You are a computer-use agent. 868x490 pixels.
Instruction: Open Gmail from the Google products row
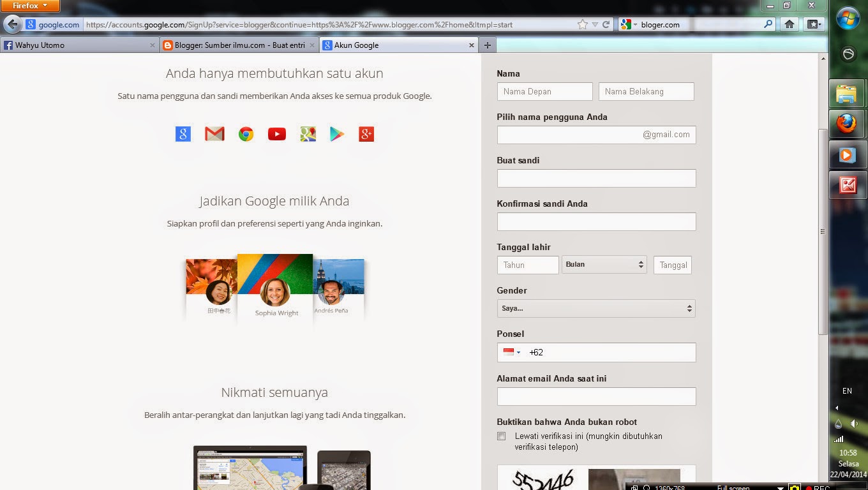click(x=214, y=134)
